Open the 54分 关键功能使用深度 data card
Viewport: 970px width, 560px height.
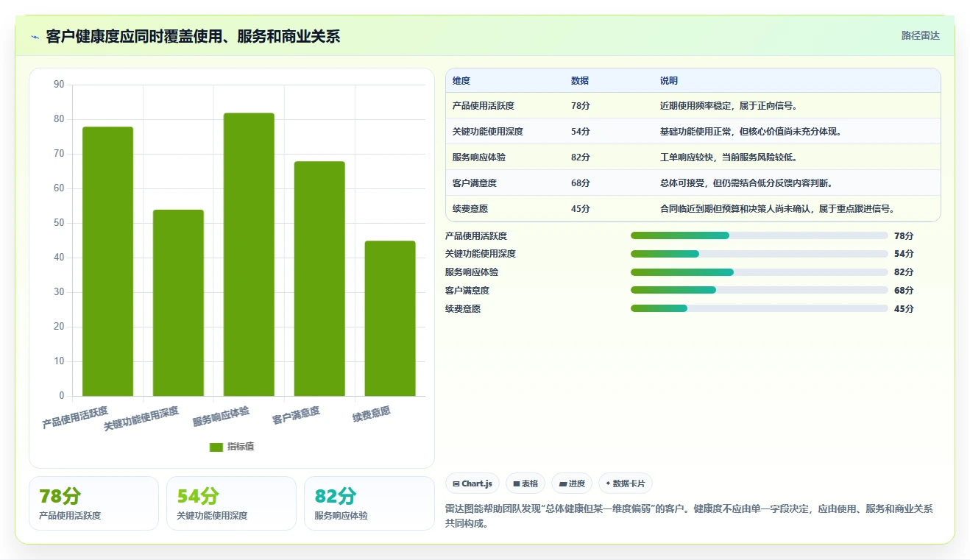(231, 503)
